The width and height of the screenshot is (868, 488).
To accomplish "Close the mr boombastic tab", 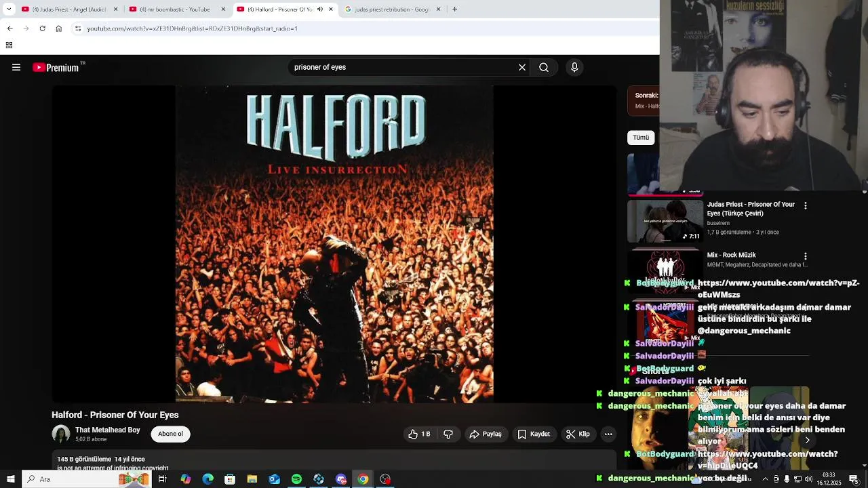I will coord(223,9).
